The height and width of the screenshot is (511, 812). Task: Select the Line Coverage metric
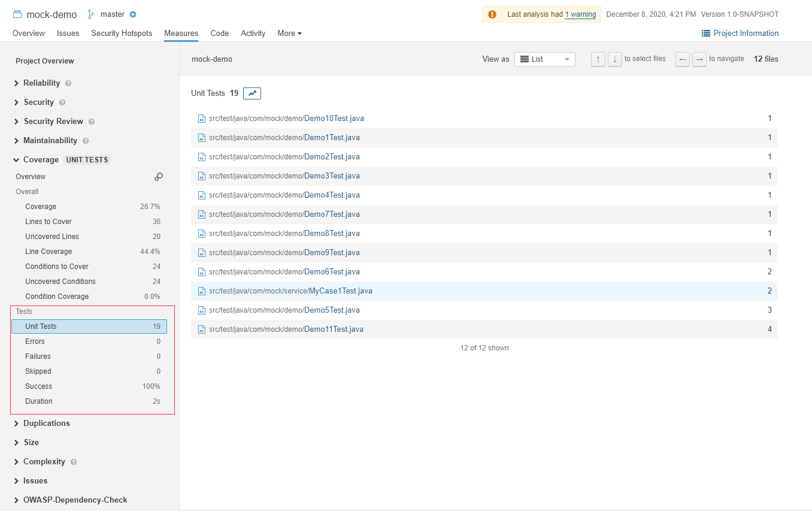pos(89,252)
